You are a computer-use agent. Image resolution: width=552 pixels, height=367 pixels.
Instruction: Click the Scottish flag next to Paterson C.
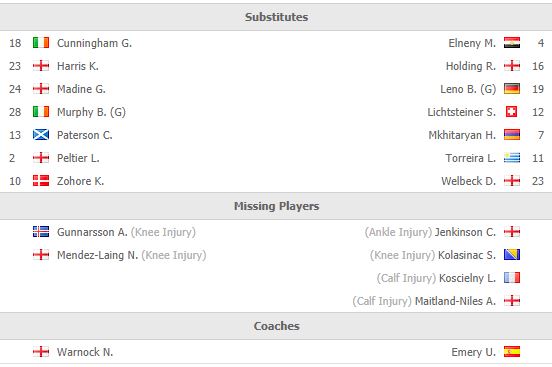[41, 135]
